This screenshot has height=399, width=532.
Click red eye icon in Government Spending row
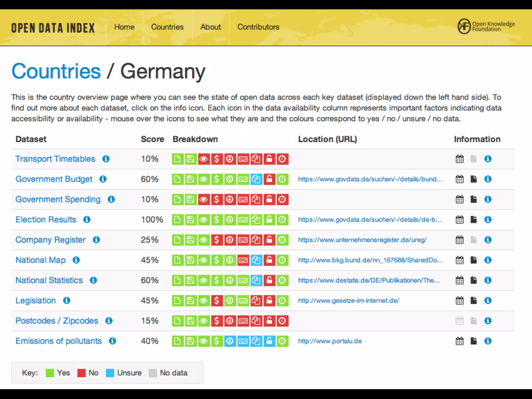tap(204, 199)
